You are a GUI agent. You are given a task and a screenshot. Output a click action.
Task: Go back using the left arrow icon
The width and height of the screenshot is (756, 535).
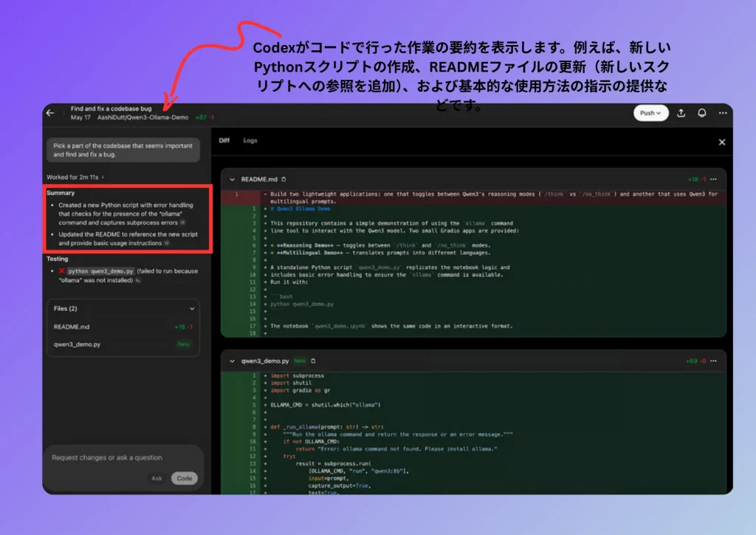tap(51, 113)
